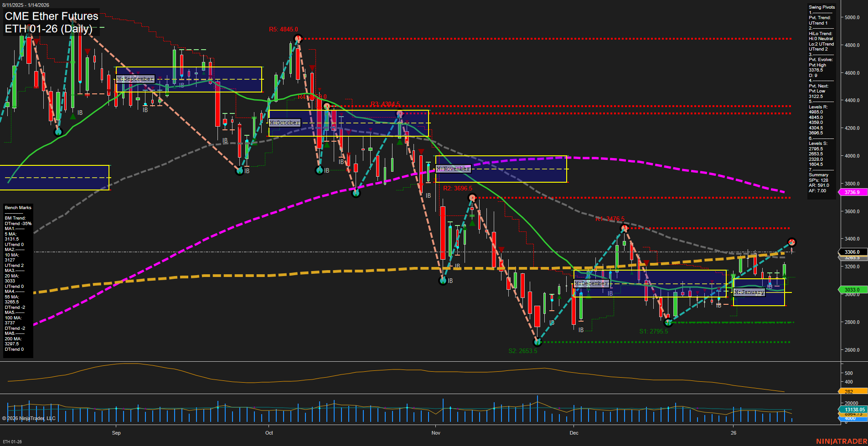
Task: Click the Bench Marks panel title
Action: (17, 207)
